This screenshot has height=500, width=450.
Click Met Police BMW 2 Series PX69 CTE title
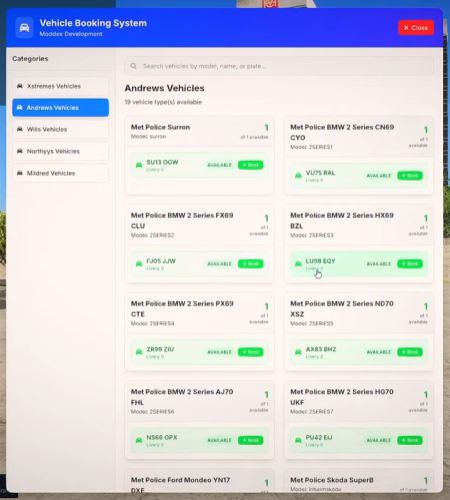click(x=182, y=309)
